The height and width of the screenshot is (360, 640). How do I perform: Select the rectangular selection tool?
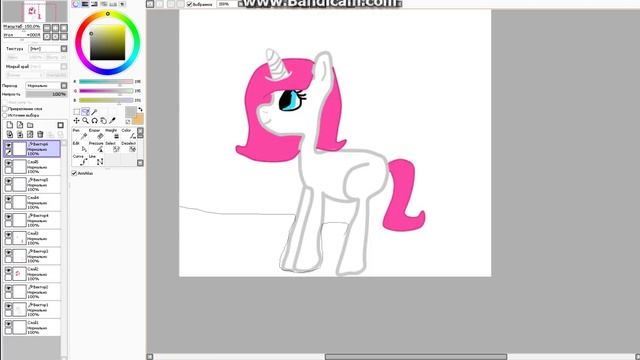76,112
